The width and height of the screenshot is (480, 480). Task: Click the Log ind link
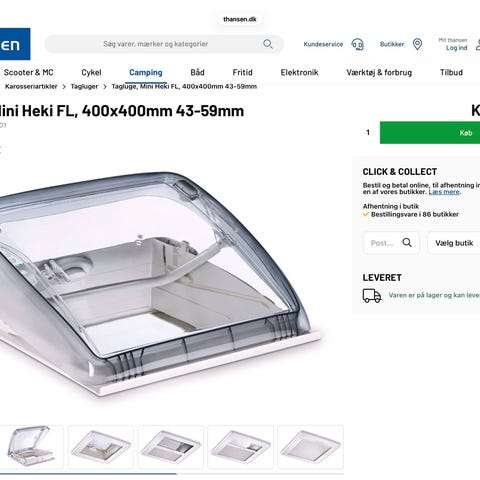pos(456,48)
